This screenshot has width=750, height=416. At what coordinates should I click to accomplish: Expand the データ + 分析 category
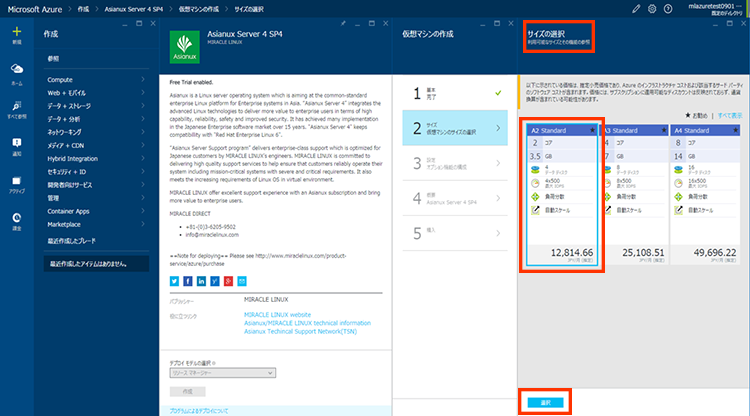point(96,119)
